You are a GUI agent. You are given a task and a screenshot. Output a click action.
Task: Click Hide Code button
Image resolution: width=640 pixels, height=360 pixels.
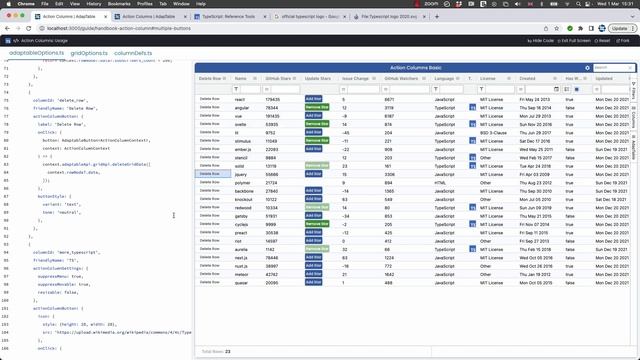(540, 41)
